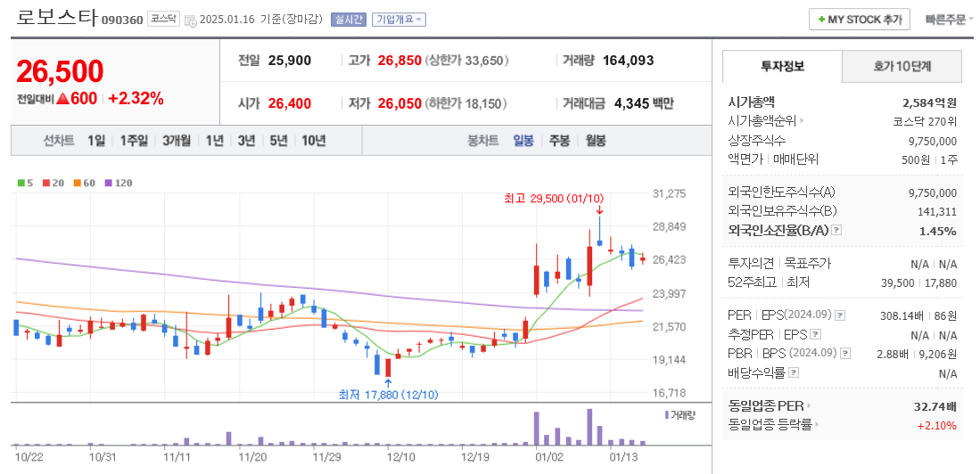This screenshot has width=980, height=474.
Task: Click the 액면가 label
Action: (745, 159)
